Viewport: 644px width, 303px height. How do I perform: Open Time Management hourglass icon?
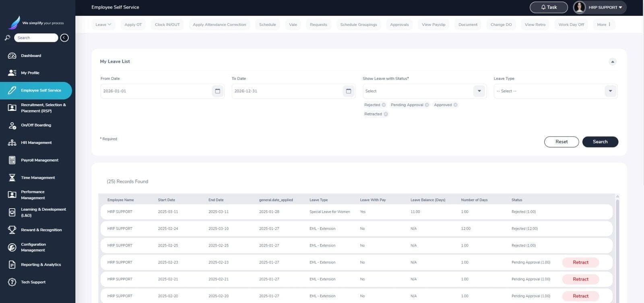[12, 177]
